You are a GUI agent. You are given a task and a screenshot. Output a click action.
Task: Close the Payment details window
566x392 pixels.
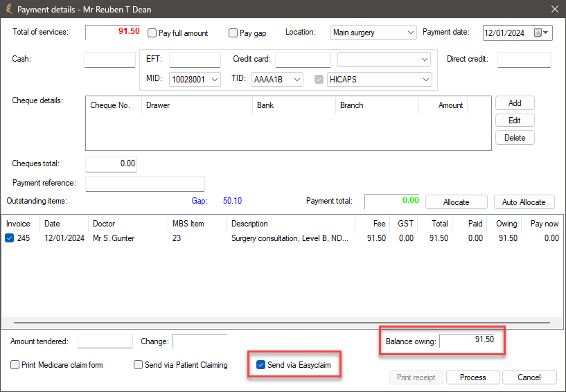point(555,9)
